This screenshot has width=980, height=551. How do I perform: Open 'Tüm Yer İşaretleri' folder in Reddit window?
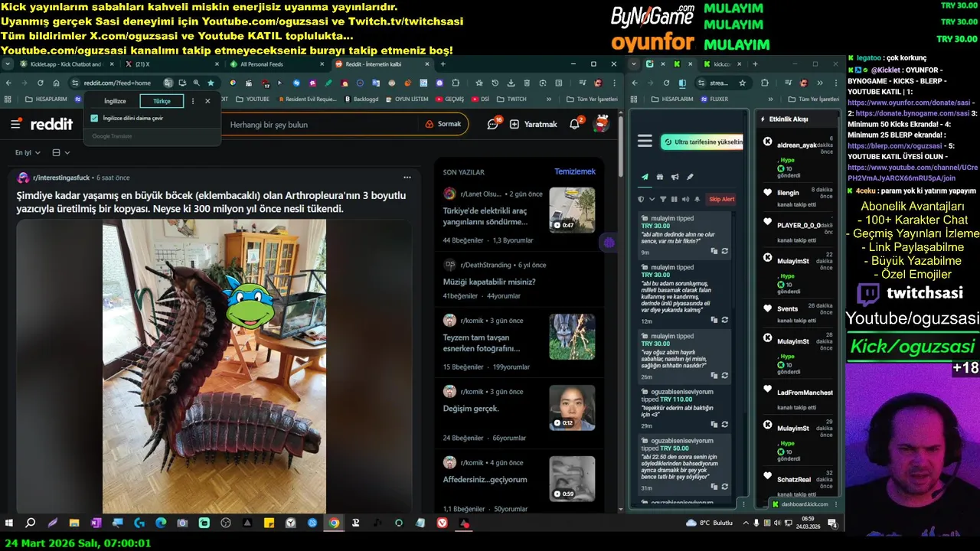point(591,99)
